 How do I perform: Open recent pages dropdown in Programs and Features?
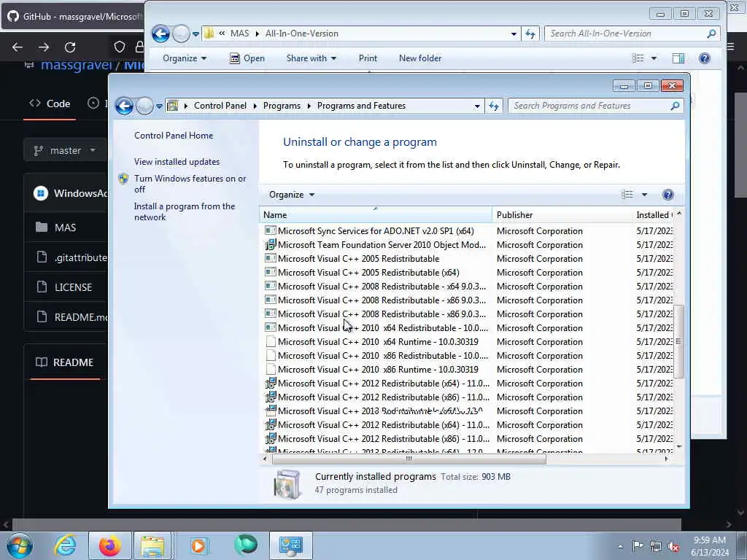coord(159,106)
